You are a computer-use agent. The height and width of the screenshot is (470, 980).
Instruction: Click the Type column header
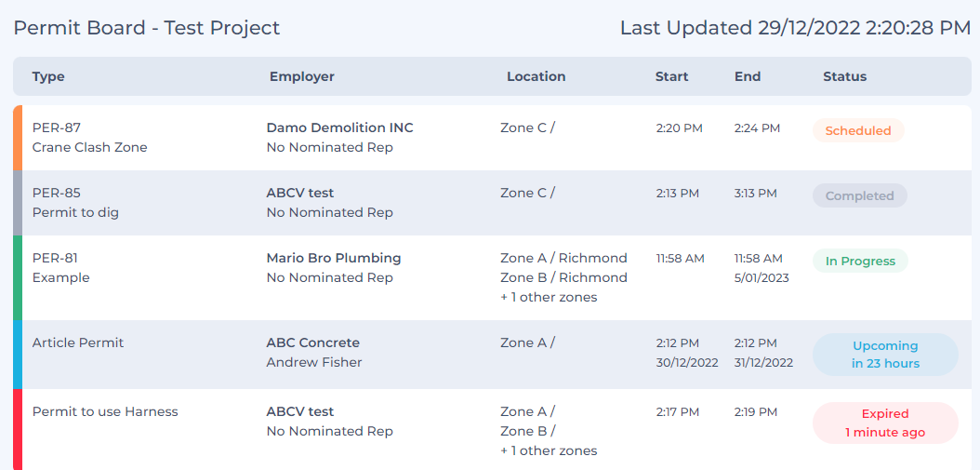click(48, 76)
